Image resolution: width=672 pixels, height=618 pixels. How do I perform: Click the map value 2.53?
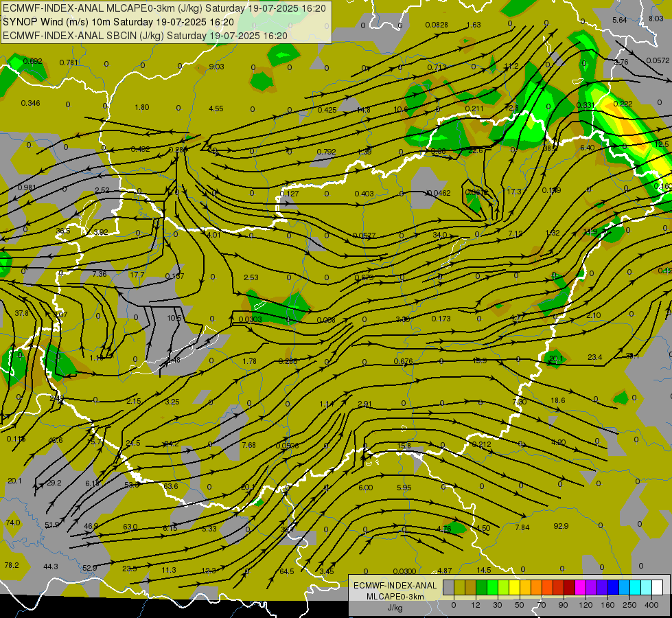pyautogui.click(x=251, y=277)
